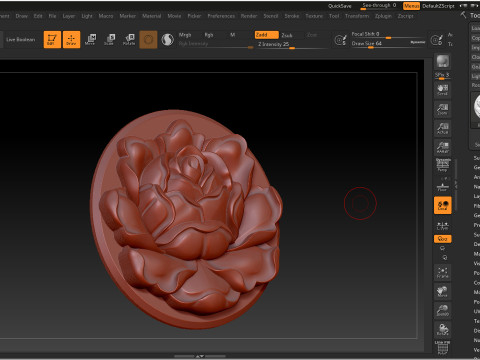Click the Scroll canvas icon

[x=443, y=90]
